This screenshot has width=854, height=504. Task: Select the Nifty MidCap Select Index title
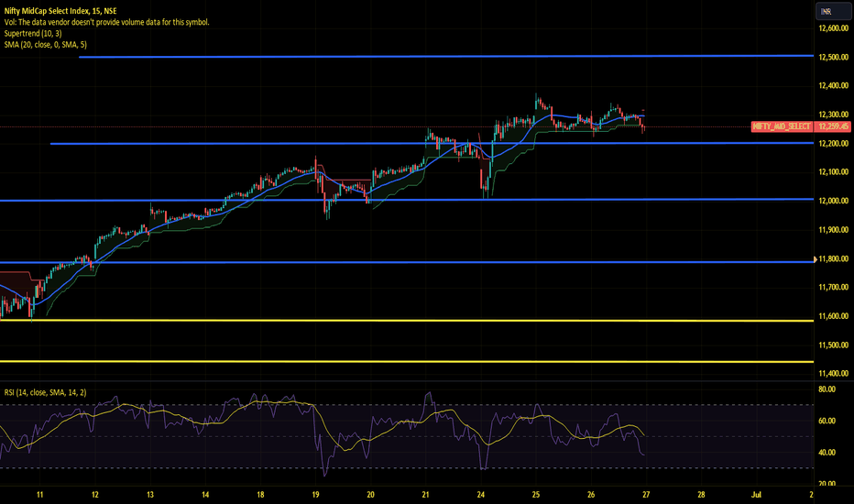pos(60,11)
